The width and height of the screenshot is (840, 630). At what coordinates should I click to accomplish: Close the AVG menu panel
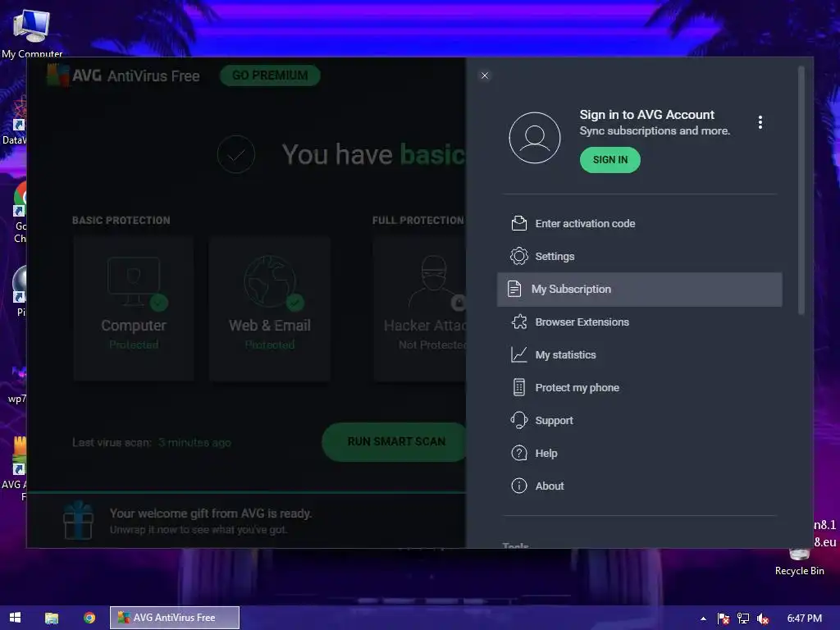point(484,75)
